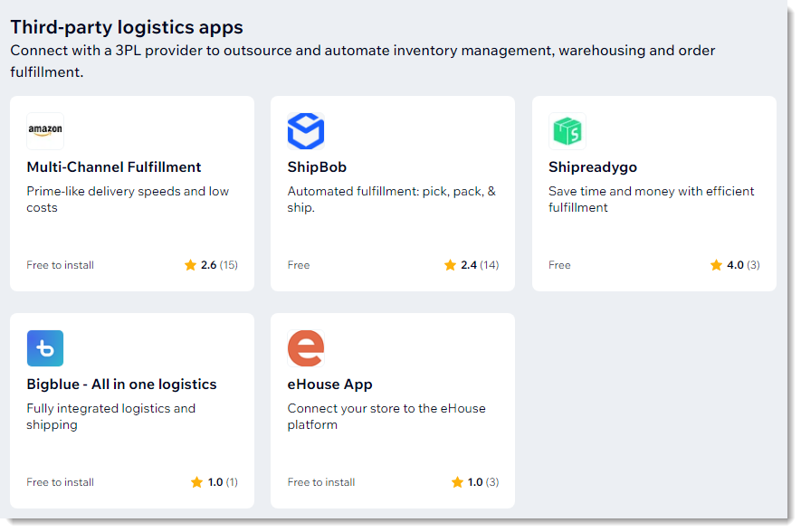Click 'Automated fulfillment: pick, pack, & ship' text

[x=391, y=199]
